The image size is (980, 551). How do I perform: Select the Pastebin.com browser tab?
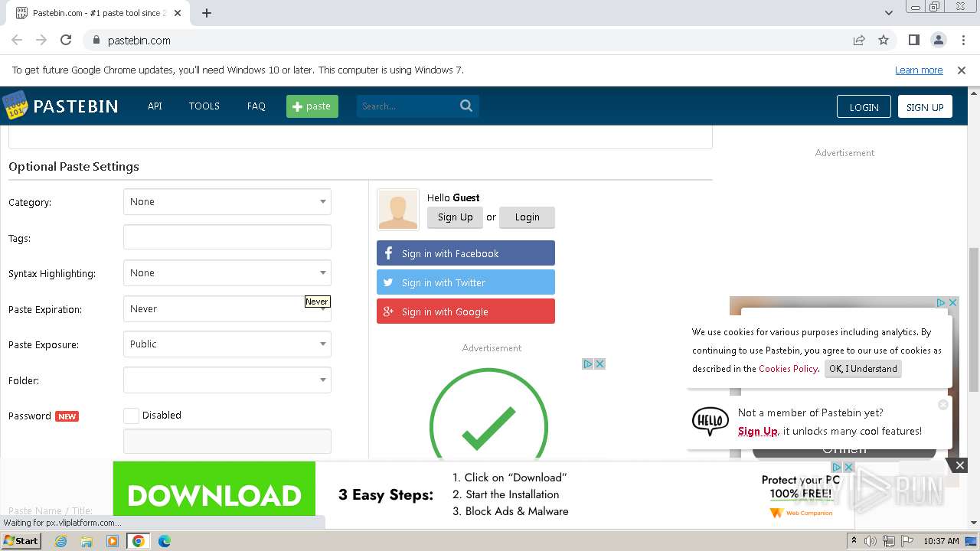[100, 13]
